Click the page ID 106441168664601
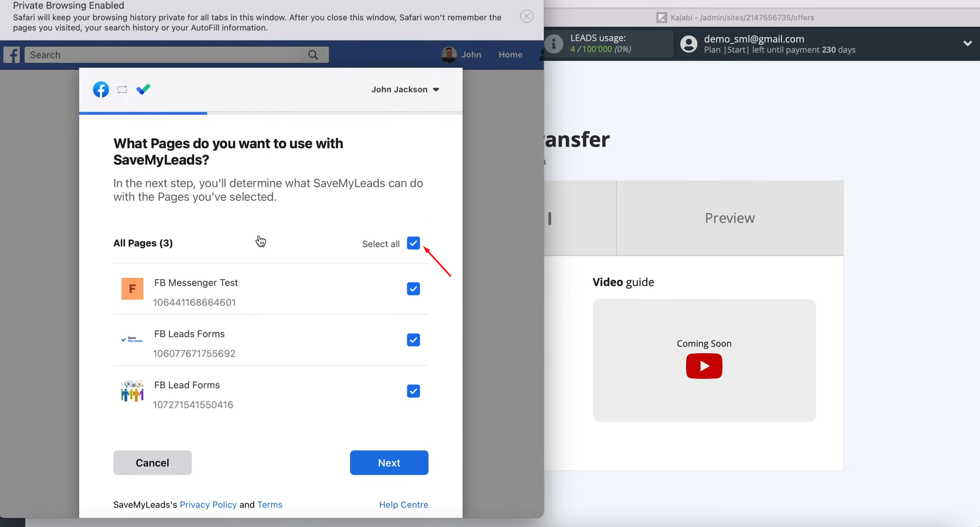This screenshot has width=980, height=527. pyautogui.click(x=194, y=302)
